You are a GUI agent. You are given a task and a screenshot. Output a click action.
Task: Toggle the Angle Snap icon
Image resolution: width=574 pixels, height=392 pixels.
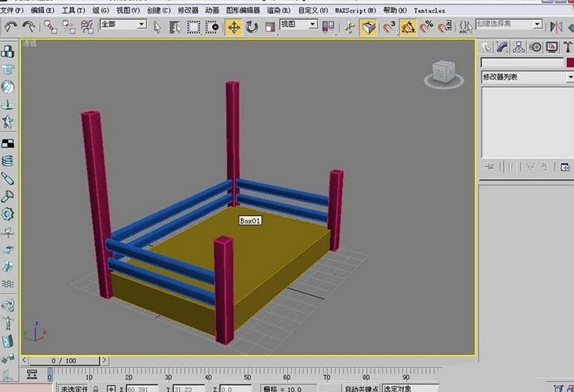(x=408, y=27)
